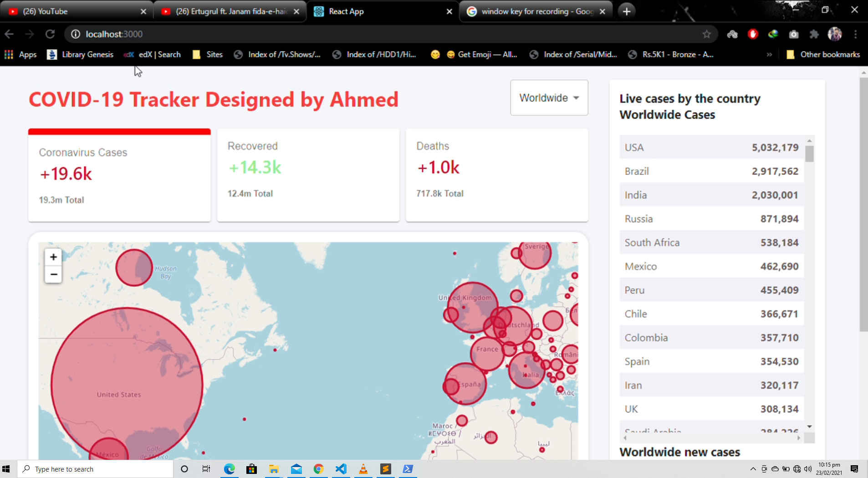The height and width of the screenshot is (478, 868).
Task: Click the country table vertical scrollbar thumb
Action: point(809,154)
